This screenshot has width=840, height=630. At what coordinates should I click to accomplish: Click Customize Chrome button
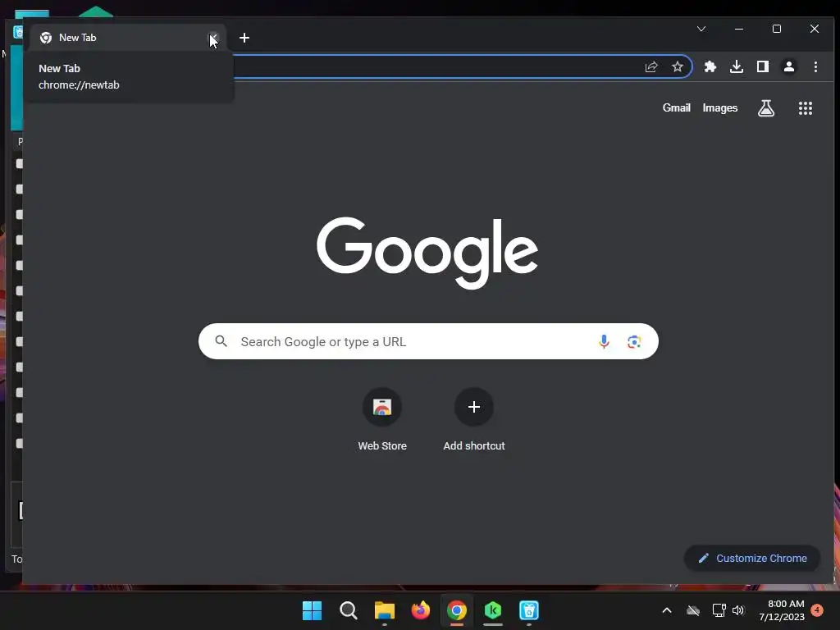pyautogui.click(x=752, y=558)
